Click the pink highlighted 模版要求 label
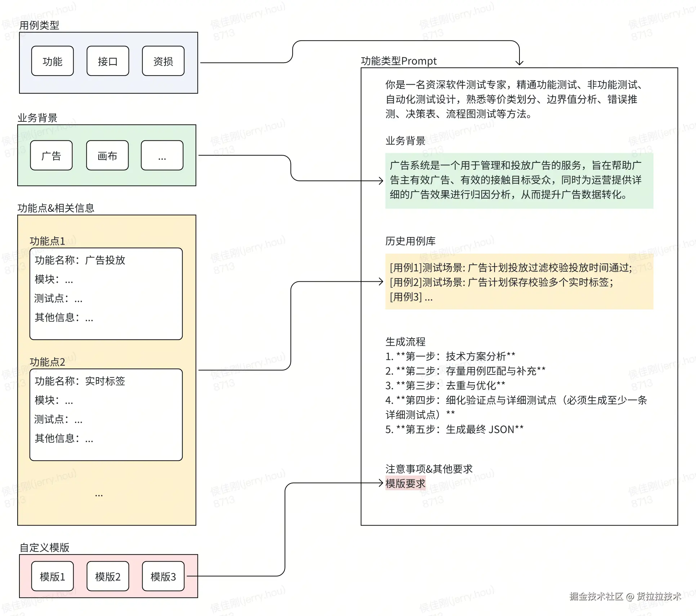Viewport: 696px width, 616px height. tap(405, 483)
